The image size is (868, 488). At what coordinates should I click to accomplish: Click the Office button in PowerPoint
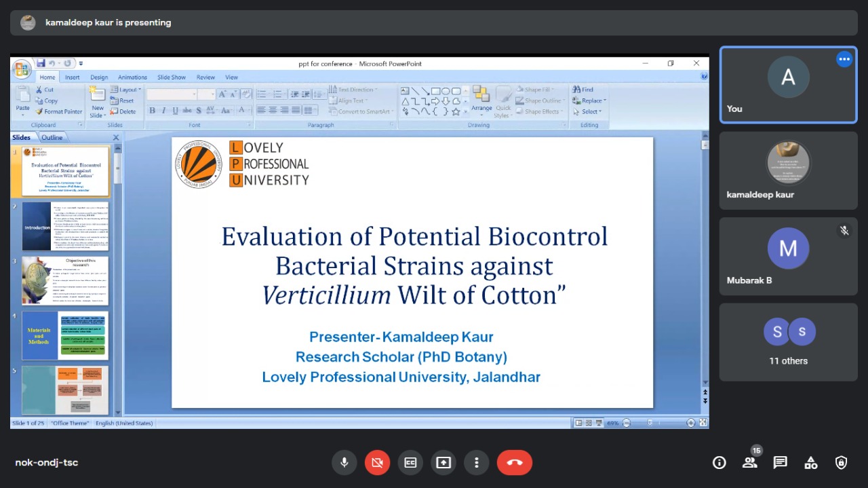(22, 69)
